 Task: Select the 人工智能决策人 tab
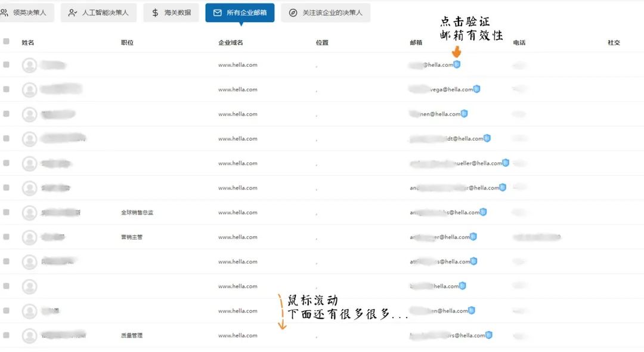[x=98, y=13]
